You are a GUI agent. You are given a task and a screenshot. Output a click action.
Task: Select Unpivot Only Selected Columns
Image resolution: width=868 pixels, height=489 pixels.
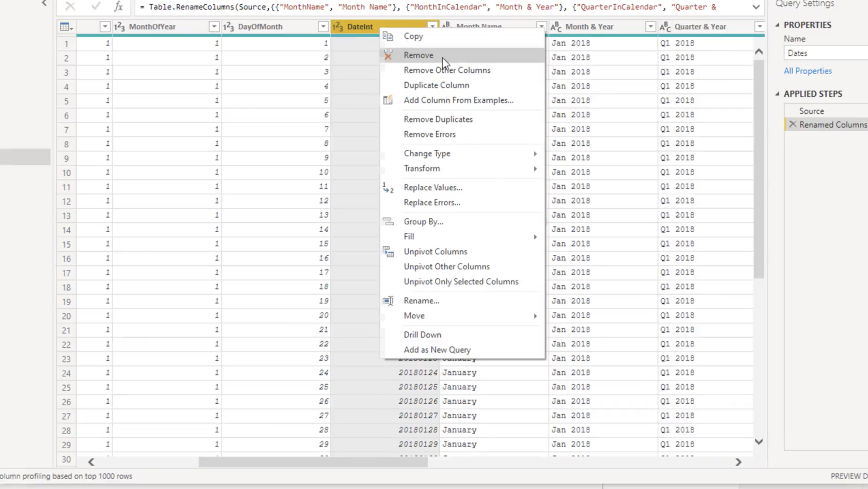462,282
